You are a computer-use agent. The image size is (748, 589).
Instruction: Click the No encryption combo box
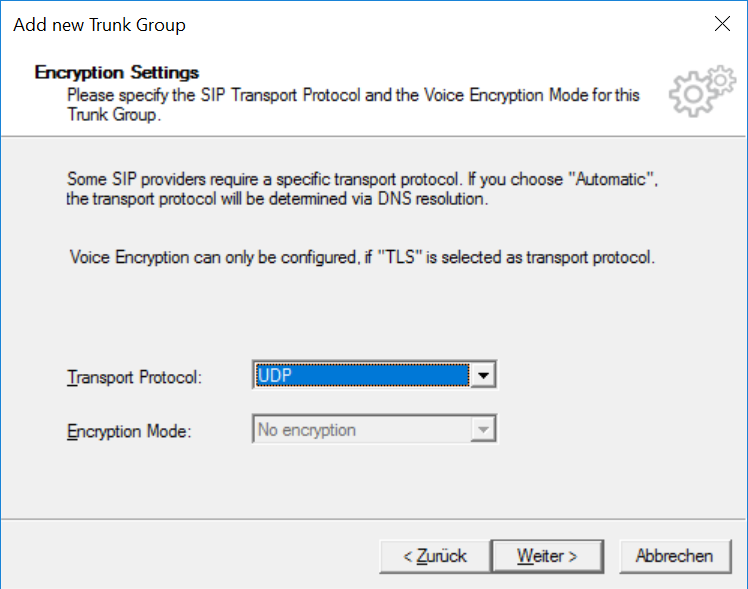coord(374,429)
